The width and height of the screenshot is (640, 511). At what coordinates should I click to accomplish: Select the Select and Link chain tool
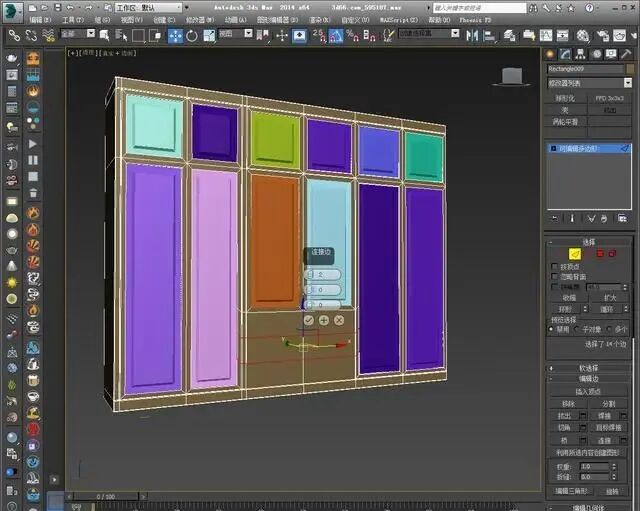[14, 36]
